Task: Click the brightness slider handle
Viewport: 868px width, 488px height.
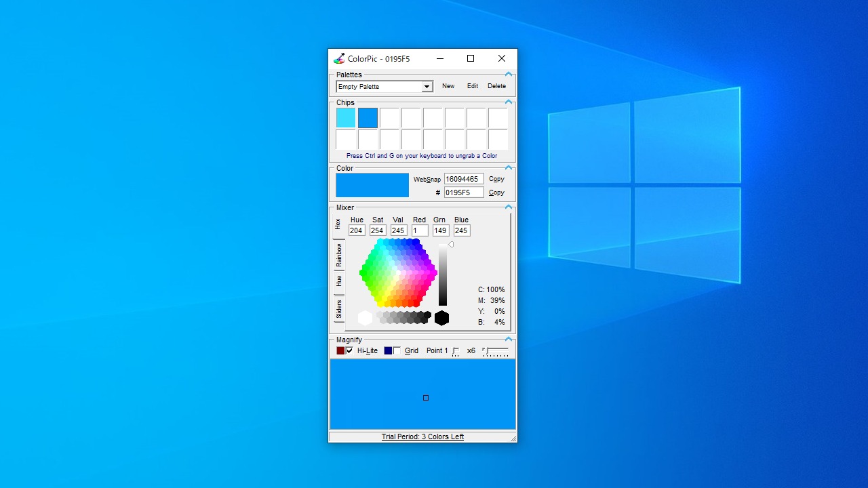Action: tap(451, 245)
